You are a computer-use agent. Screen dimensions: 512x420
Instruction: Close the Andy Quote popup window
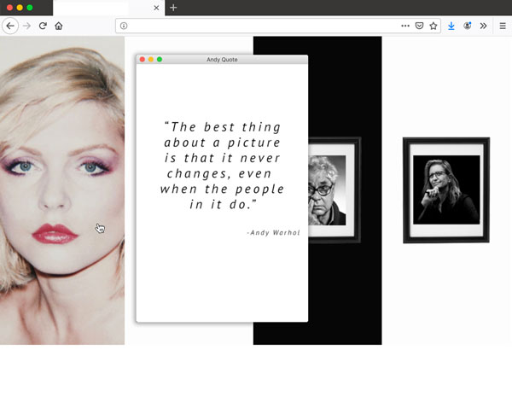(x=143, y=60)
